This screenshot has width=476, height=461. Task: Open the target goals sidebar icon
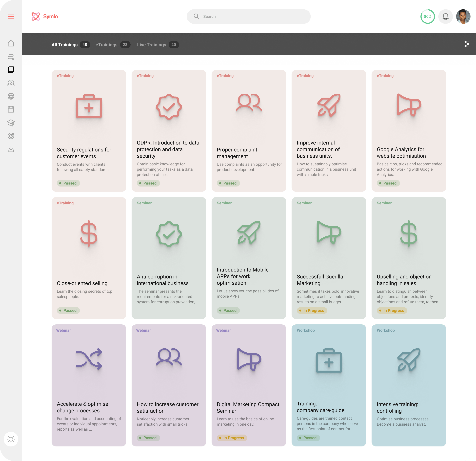click(x=11, y=136)
